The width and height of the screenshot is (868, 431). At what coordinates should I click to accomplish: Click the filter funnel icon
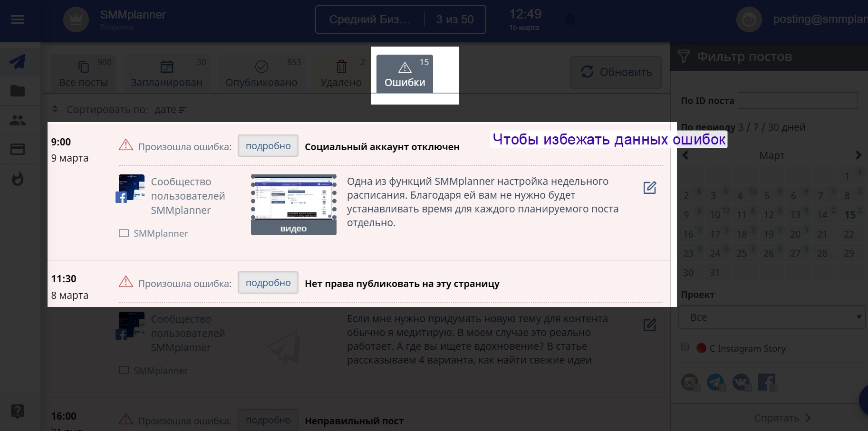(684, 57)
